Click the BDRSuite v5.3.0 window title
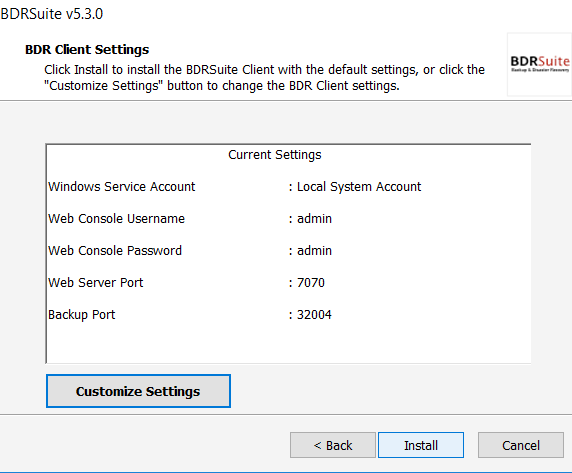572x473 pixels. pyautogui.click(x=52, y=14)
